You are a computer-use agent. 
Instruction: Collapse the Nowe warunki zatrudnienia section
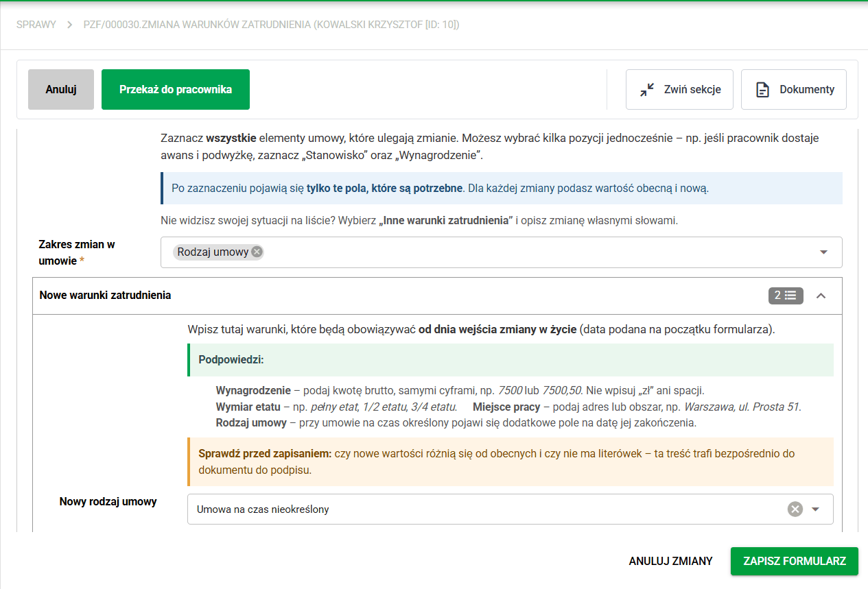(x=821, y=296)
